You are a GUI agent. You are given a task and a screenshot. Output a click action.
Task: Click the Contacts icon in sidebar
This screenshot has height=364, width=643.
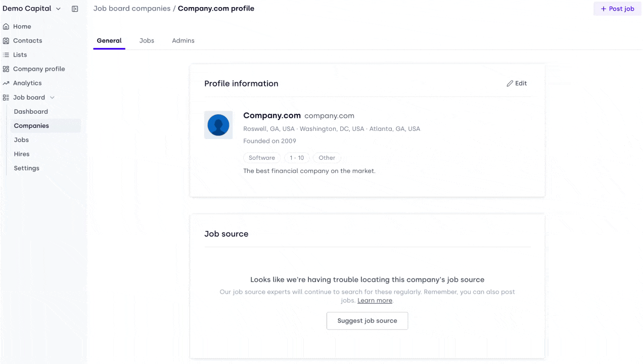(6, 40)
